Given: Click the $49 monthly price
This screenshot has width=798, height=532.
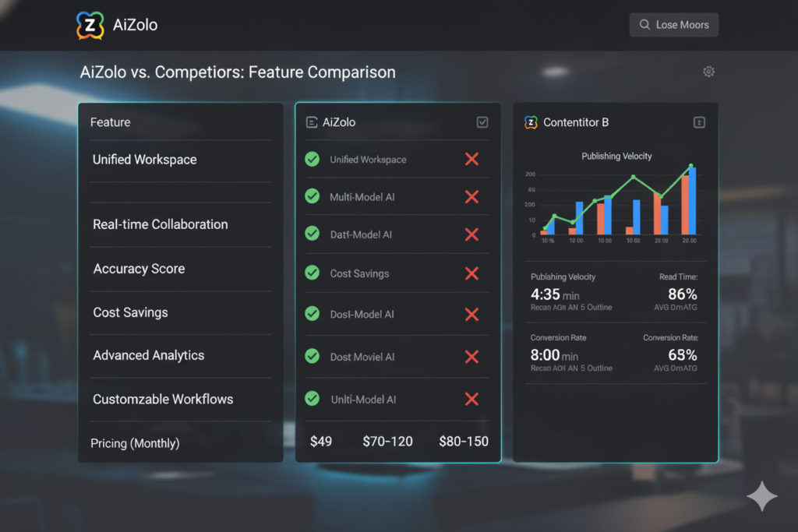Looking at the screenshot, I should tap(321, 440).
